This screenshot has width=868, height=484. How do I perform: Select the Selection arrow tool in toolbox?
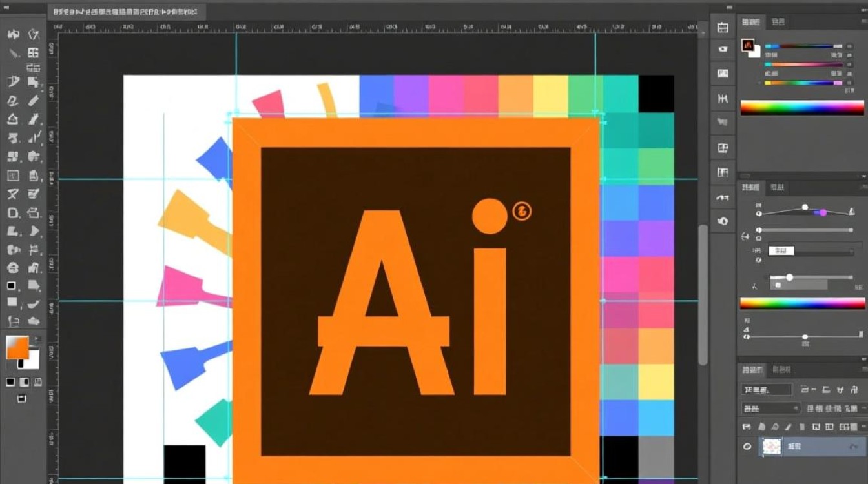13,34
